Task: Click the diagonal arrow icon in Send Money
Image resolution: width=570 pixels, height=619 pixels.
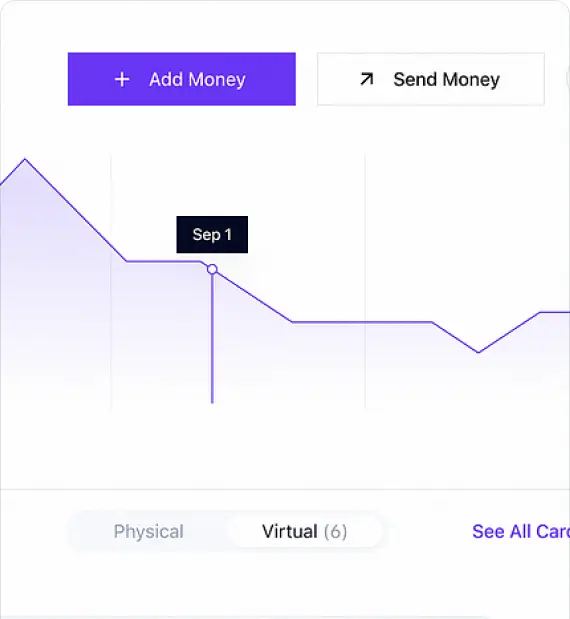Action: click(366, 79)
